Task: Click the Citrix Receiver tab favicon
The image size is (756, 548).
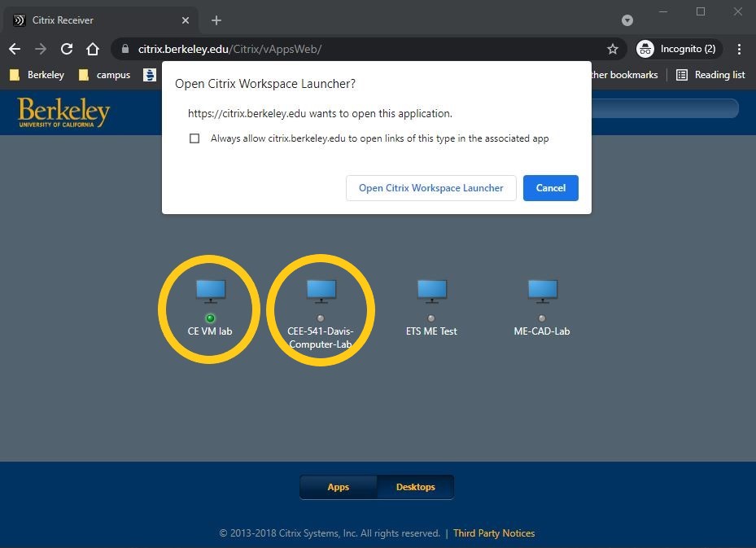Action: (x=20, y=20)
